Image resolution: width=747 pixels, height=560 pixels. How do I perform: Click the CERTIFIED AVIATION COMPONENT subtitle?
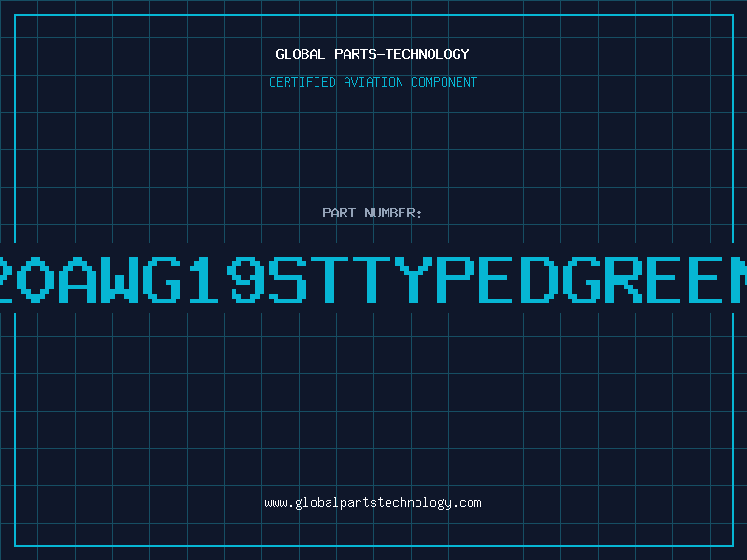click(373, 82)
